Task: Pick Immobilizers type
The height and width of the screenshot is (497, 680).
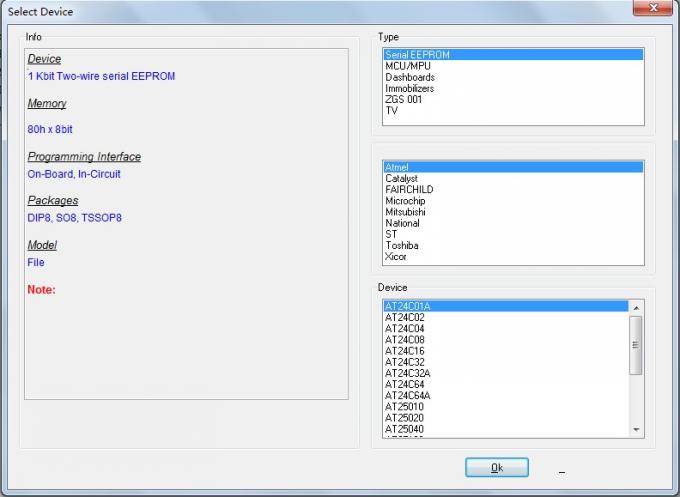Action: pos(513,88)
